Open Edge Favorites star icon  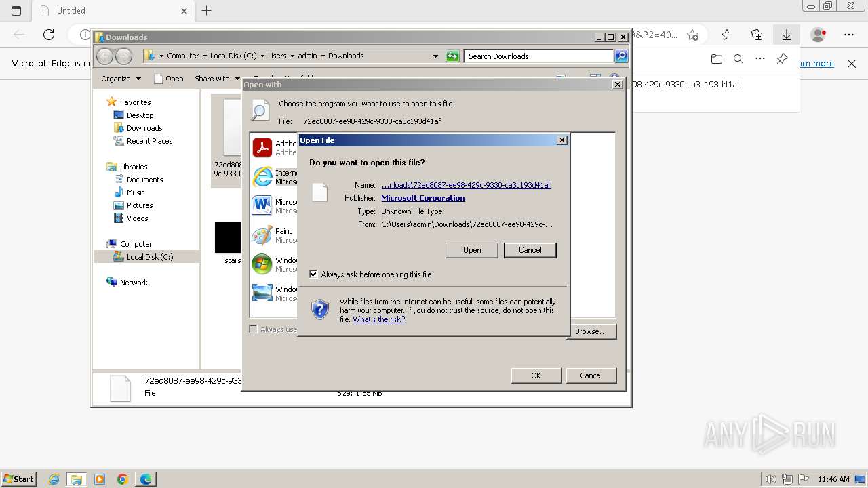[x=727, y=35]
